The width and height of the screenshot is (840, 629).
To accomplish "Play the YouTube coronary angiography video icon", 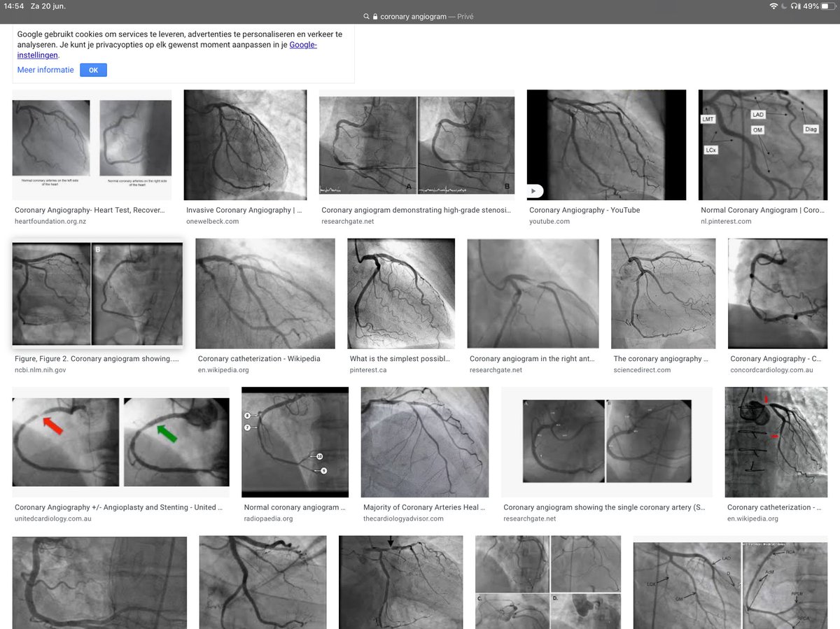I will pos(535,190).
